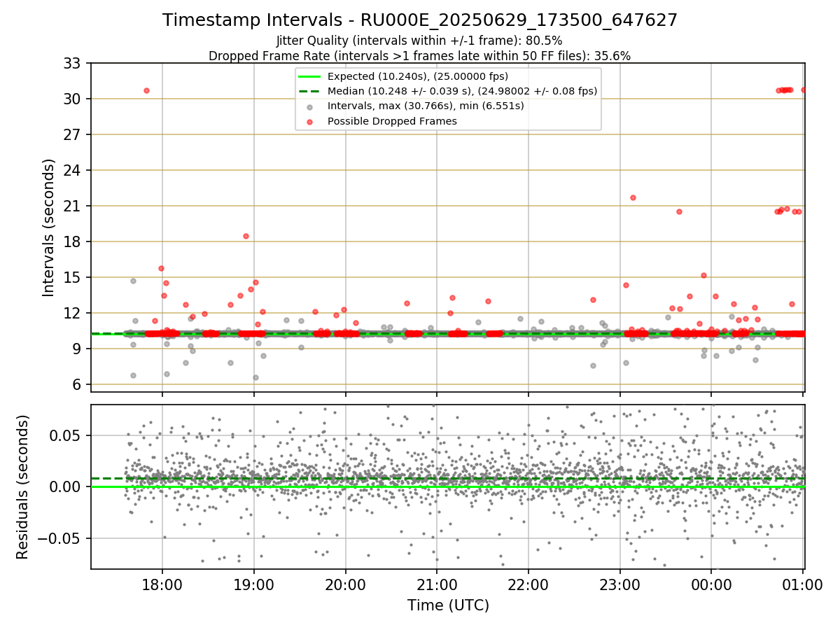Click the x-axis tick label '19:00'
Image resolution: width=840 pixels, height=630 pixels.
tap(254, 584)
